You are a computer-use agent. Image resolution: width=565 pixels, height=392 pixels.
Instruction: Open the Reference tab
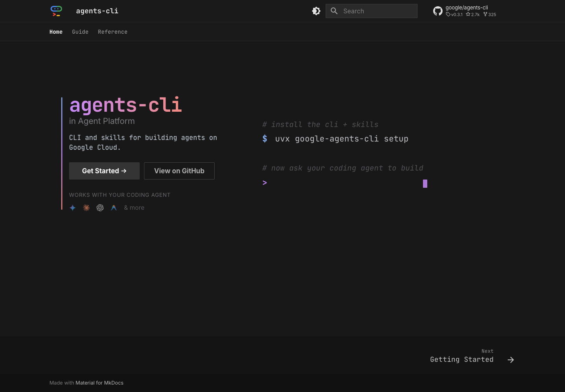point(113,32)
